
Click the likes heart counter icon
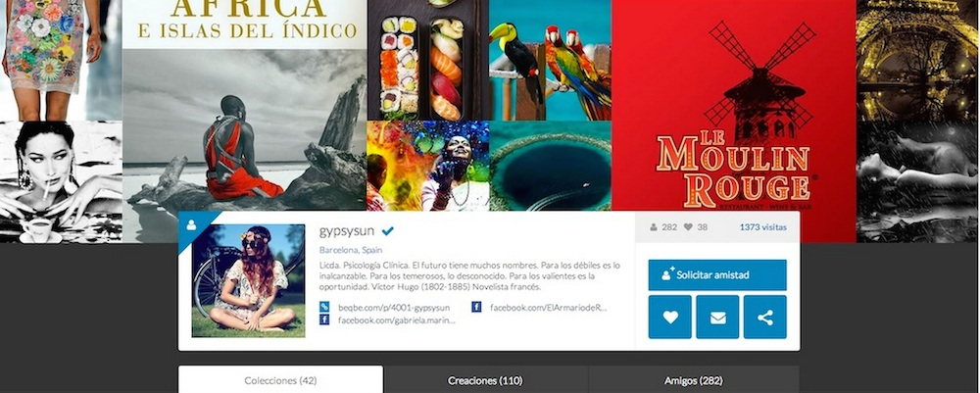click(688, 227)
